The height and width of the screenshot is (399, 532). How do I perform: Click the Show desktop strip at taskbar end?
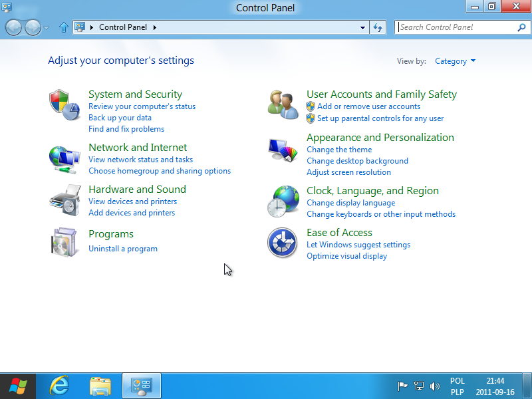coord(527,386)
